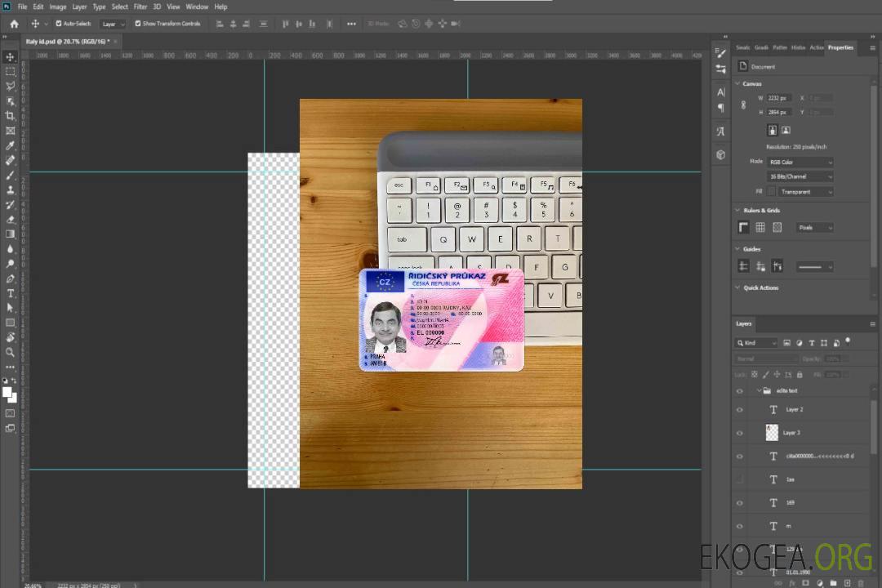Open the Properties panel flyout menu
882x588 pixels.
coord(872,48)
